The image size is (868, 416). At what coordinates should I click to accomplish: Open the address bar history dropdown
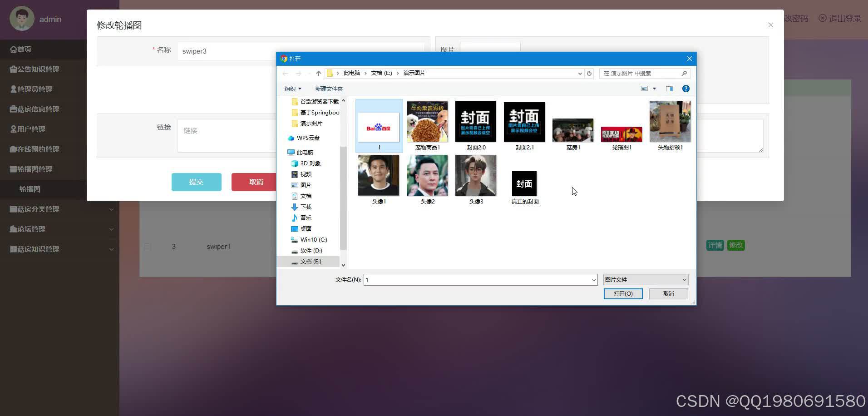[580, 73]
